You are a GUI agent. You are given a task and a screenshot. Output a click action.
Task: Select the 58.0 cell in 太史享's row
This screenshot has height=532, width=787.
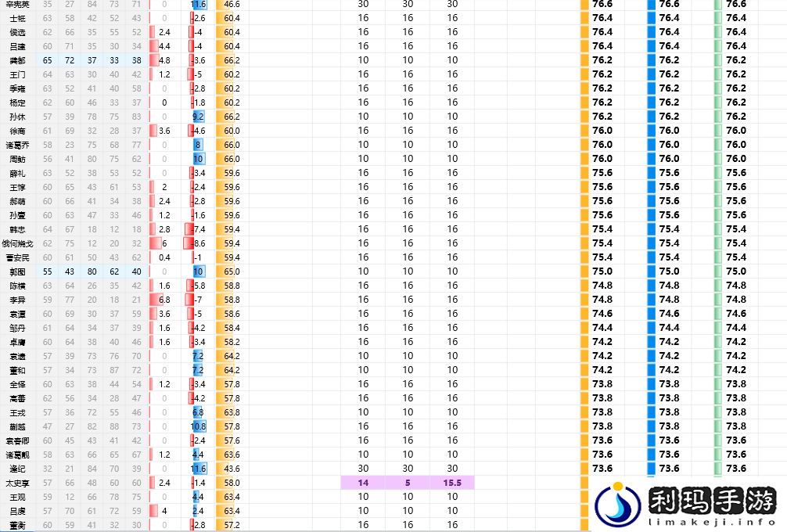pyautogui.click(x=232, y=483)
